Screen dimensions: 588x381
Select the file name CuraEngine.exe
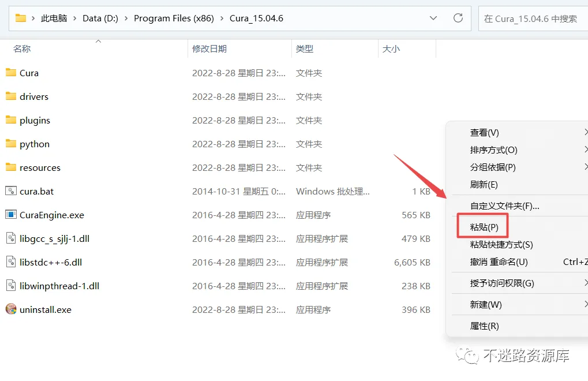coord(52,215)
